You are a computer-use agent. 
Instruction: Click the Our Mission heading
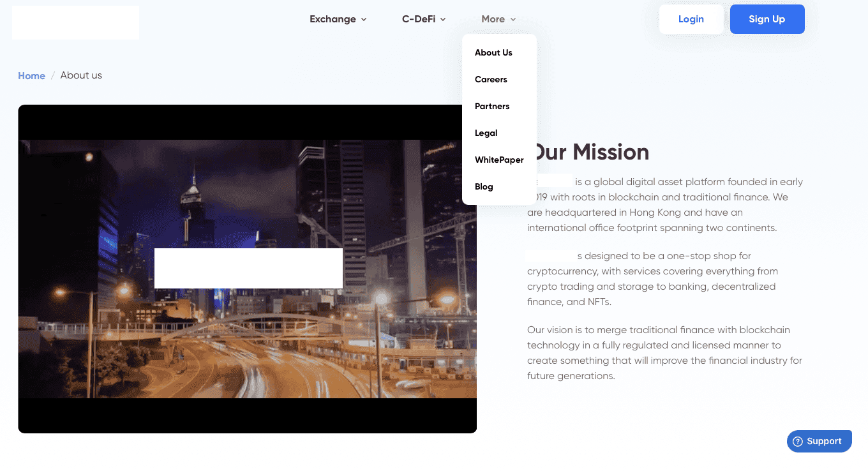[590, 152]
